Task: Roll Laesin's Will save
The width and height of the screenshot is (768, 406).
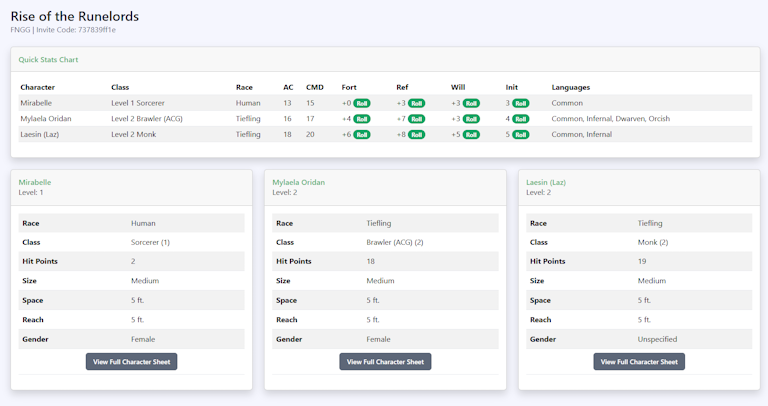Action: click(x=472, y=134)
